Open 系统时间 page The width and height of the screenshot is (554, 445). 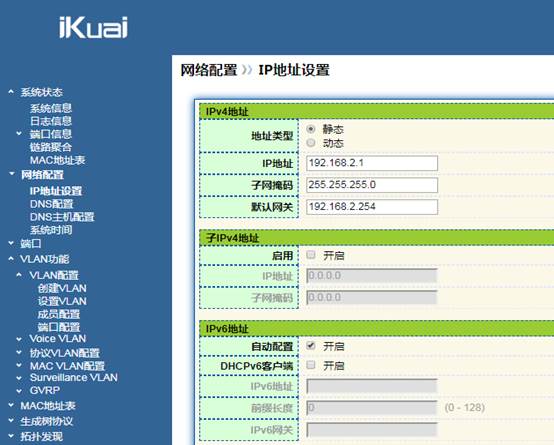pyautogui.click(x=51, y=230)
